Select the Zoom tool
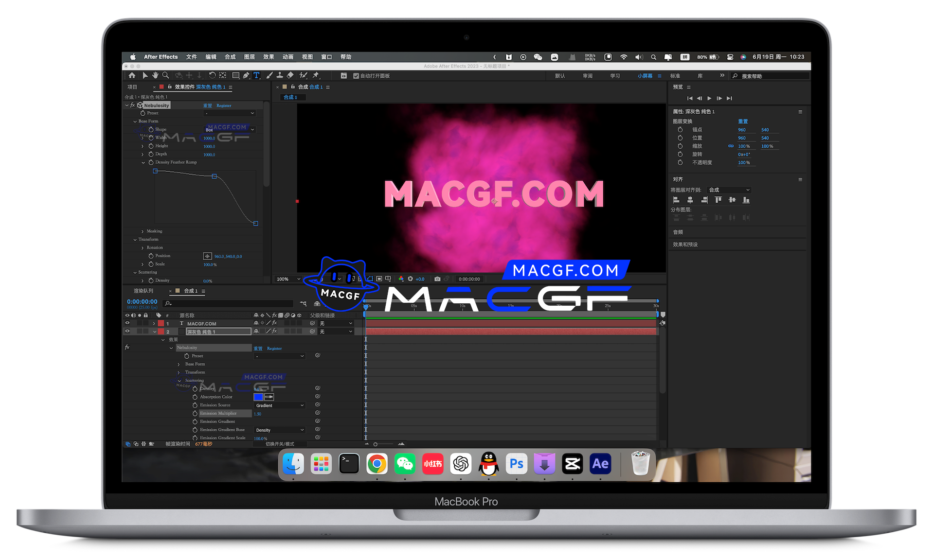This screenshot has height=560, width=934. (x=165, y=75)
